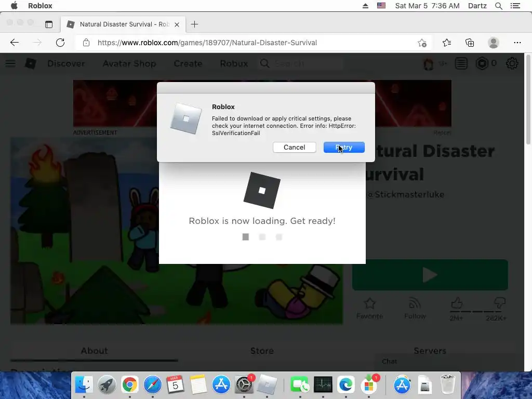This screenshot has height=399, width=532.
Task: Open Finder from the Dock
Action: pyautogui.click(x=84, y=385)
